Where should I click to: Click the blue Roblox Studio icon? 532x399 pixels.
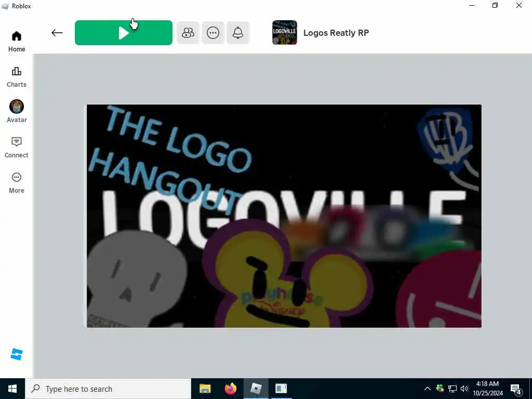(x=17, y=354)
